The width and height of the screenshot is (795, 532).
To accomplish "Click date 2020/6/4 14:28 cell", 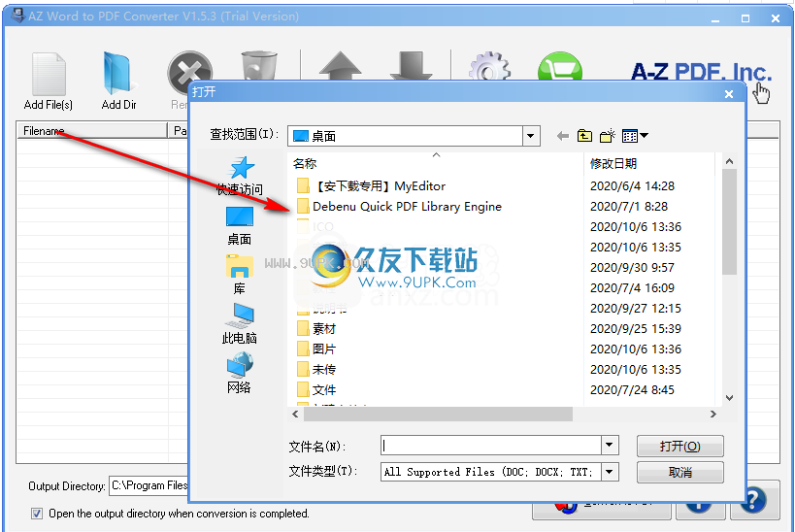I will coord(632,186).
